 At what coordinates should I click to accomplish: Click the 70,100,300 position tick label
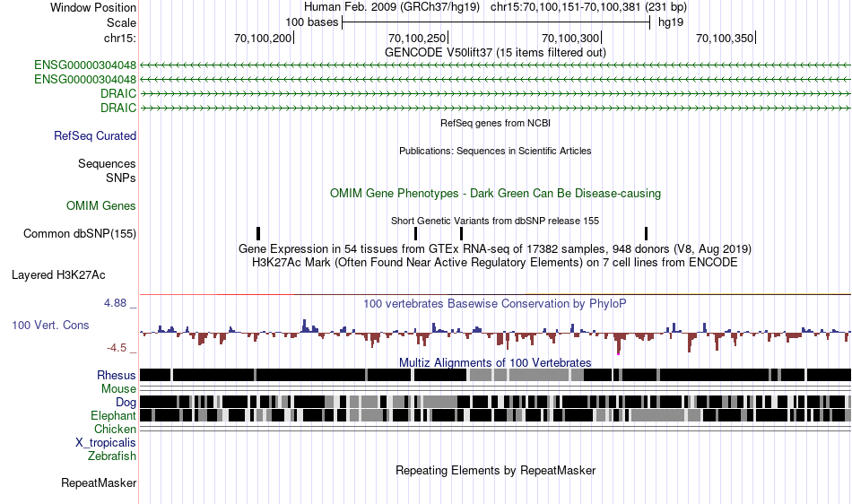pos(570,38)
